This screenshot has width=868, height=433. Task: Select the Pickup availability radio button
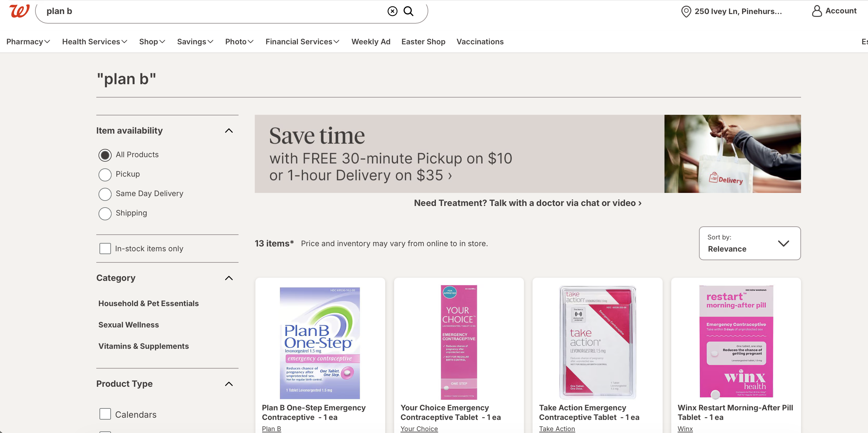coord(105,174)
